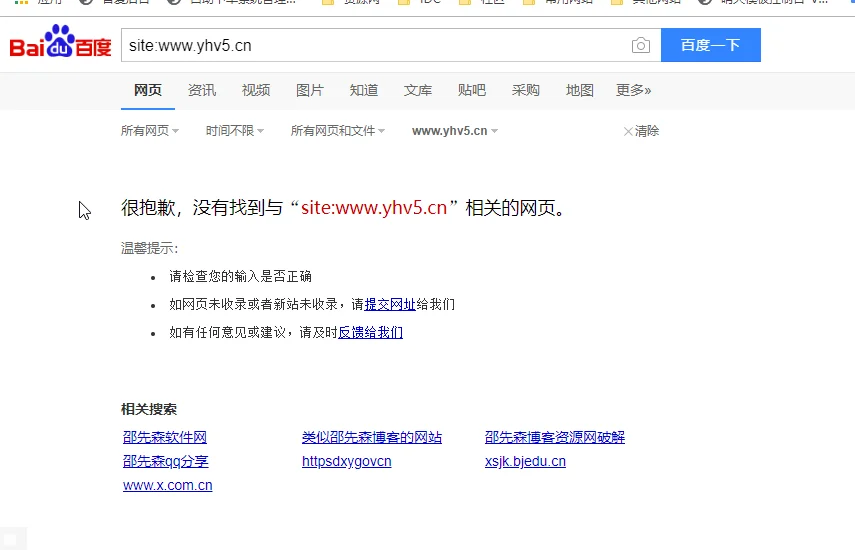The width and height of the screenshot is (855, 550).
Task: Expand the 时间不限 time filter
Action: (235, 131)
